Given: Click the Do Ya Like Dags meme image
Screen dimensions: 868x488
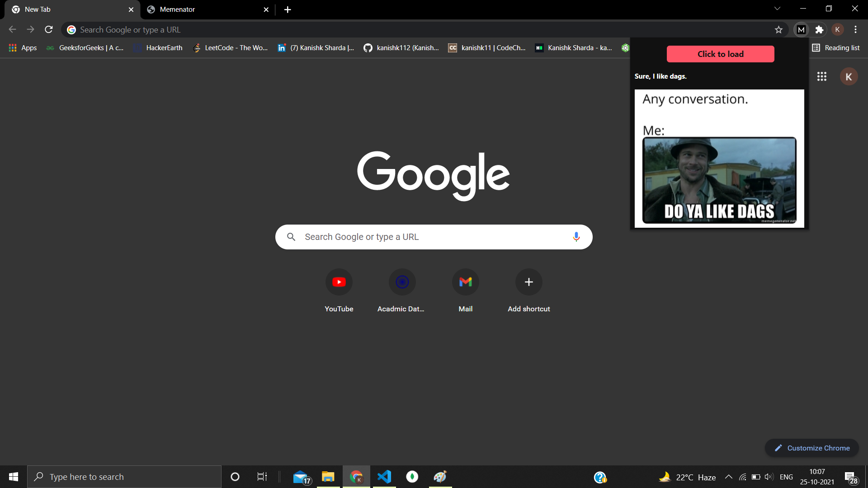Looking at the screenshot, I should point(719,180).
